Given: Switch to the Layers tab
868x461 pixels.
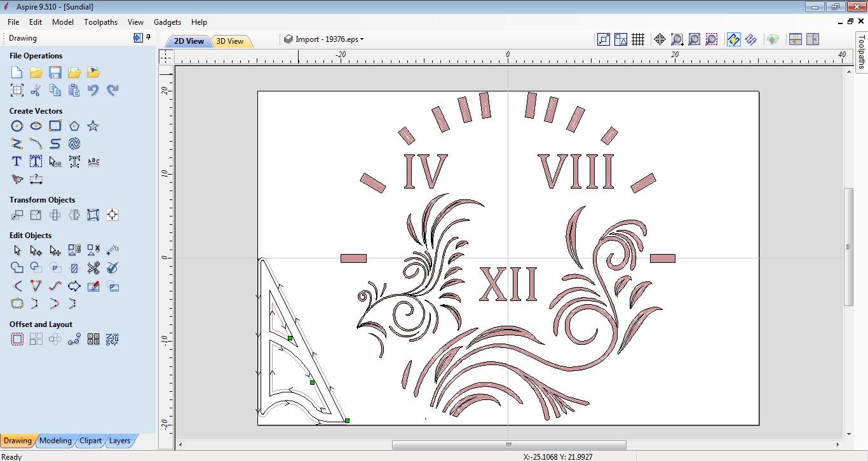Looking at the screenshot, I should click(120, 440).
